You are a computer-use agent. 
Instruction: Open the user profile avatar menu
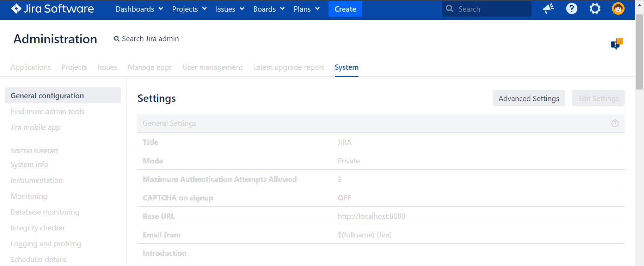point(618,8)
